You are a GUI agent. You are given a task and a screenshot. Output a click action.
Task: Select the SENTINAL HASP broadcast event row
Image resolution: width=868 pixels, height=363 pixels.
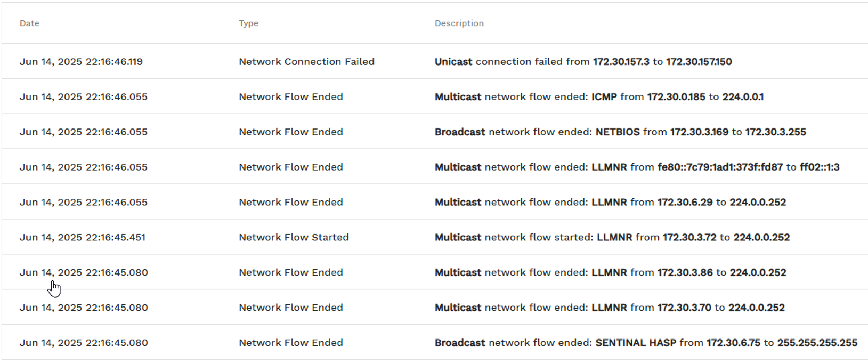290,343
